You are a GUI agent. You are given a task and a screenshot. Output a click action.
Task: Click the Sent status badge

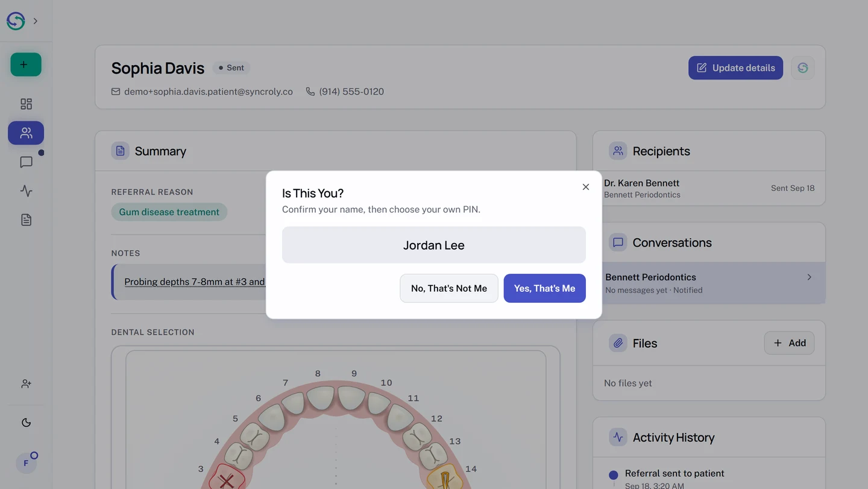pyautogui.click(x=231, y=68)
